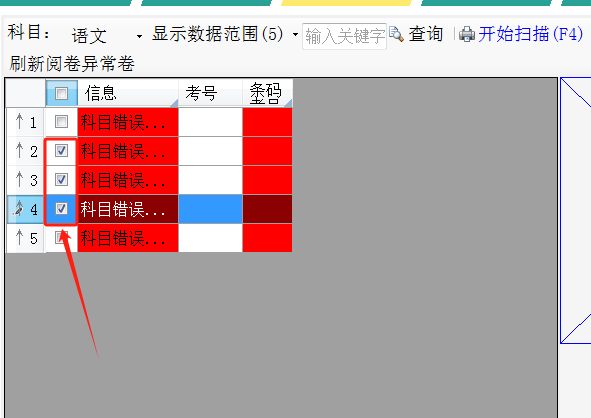Click the pencil edit icon in row 4
This screenshot has height=418, width=591.
(x=18, y=208)
